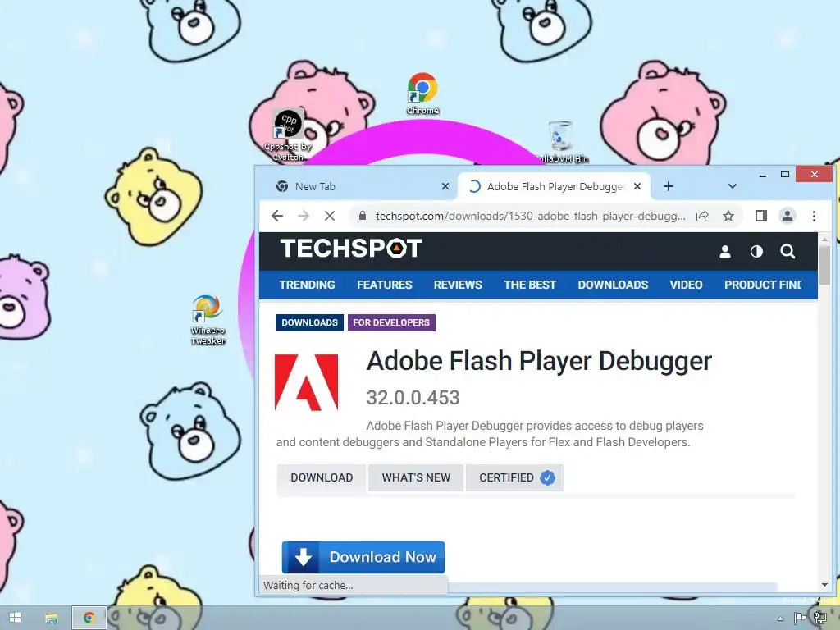The height and width of the screenshot is (630, 840).
Task: Open File Explorer from the taskbar
Action: coord(52,618)
